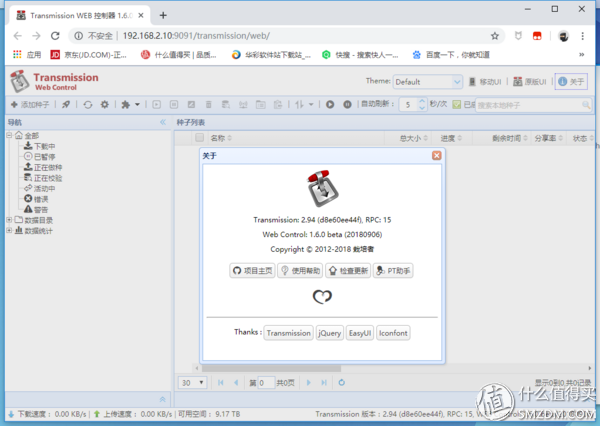
Task: Go to previous page in pager
Action: coord(236,382)
